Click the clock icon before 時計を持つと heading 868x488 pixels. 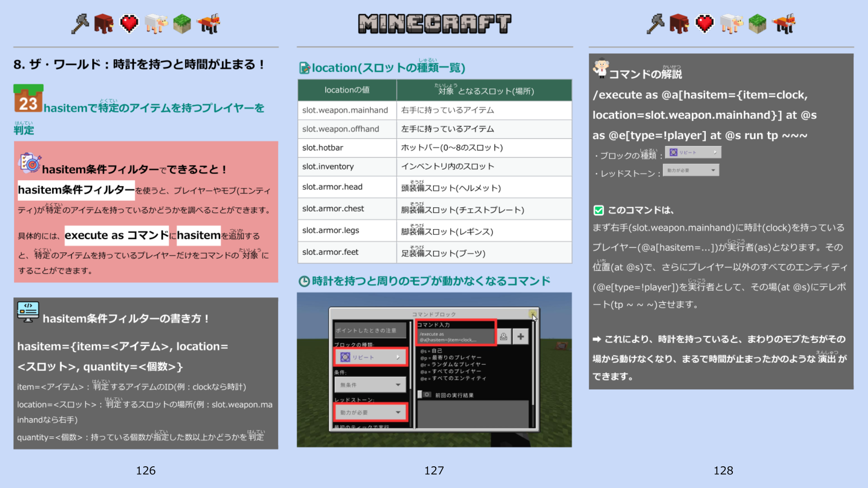(304, 282)
